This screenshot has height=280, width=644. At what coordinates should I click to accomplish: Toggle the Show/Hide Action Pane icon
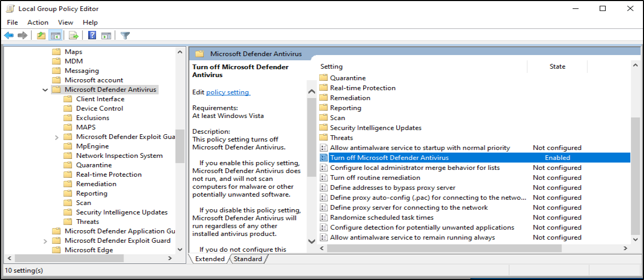[x=106, y=36]
